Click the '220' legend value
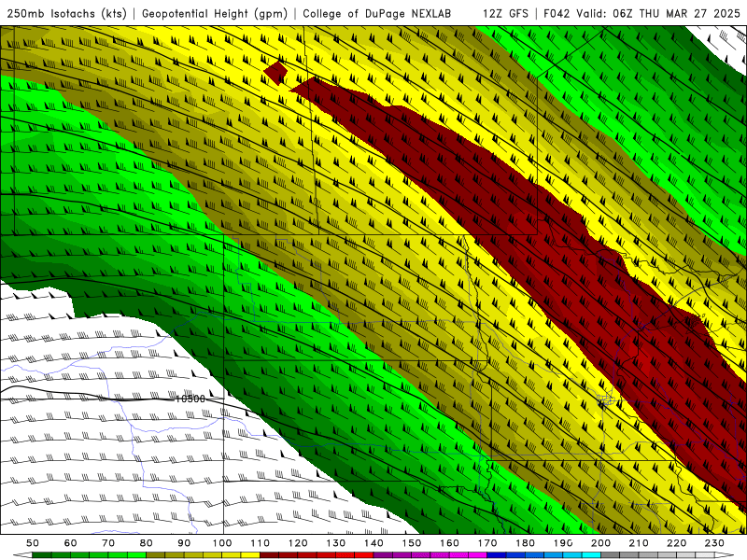The image size is (747, 560). [x=676, y=543]
